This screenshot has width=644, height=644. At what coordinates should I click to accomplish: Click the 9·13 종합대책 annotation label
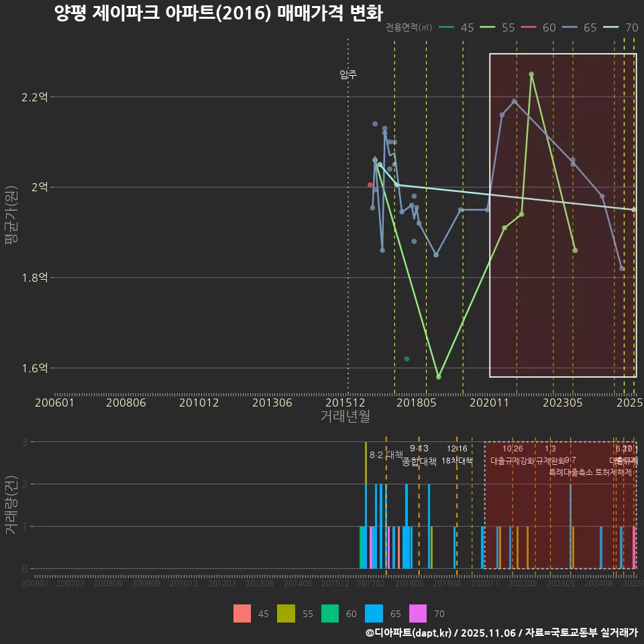[x=417, y=455]
